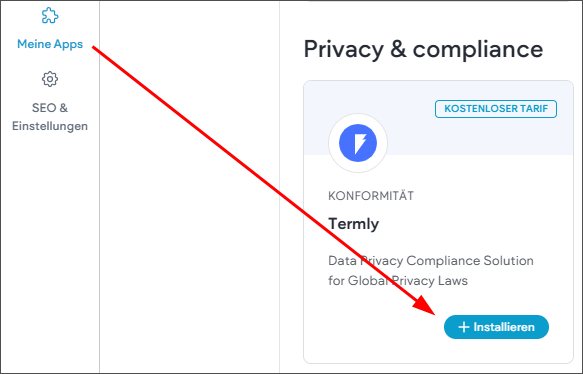The image size is (583, 374).
Task: Select the Meine Apps sidebar label
Action: click(x=50, y=44)
